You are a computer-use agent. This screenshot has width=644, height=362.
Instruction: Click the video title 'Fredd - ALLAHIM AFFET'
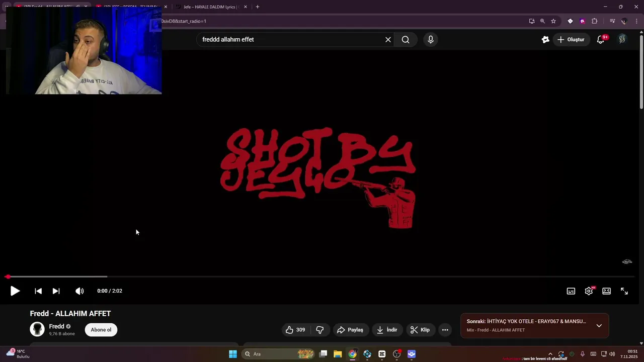point(70,313)
